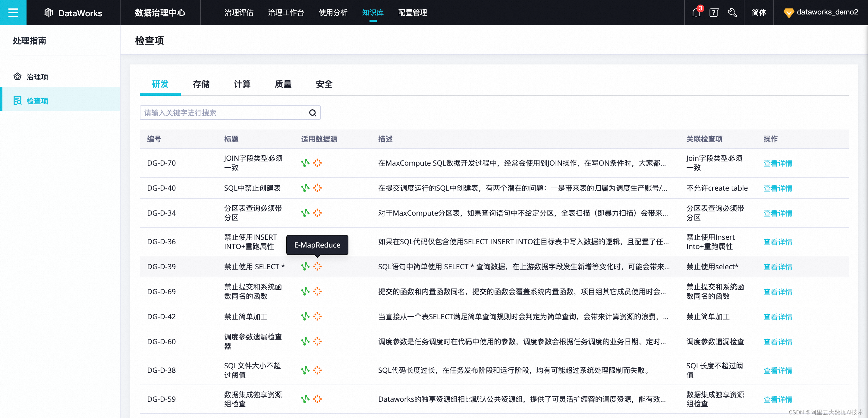Open 治理工作台 in the top navigation
Image resolution: width=868 pixels, height=418 pixels.
(x=286, y=13)
